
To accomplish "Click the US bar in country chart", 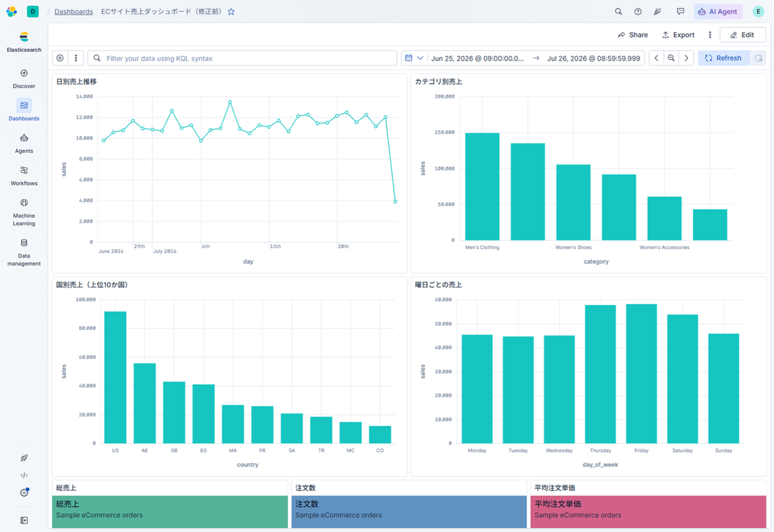I will coord(115,377).
